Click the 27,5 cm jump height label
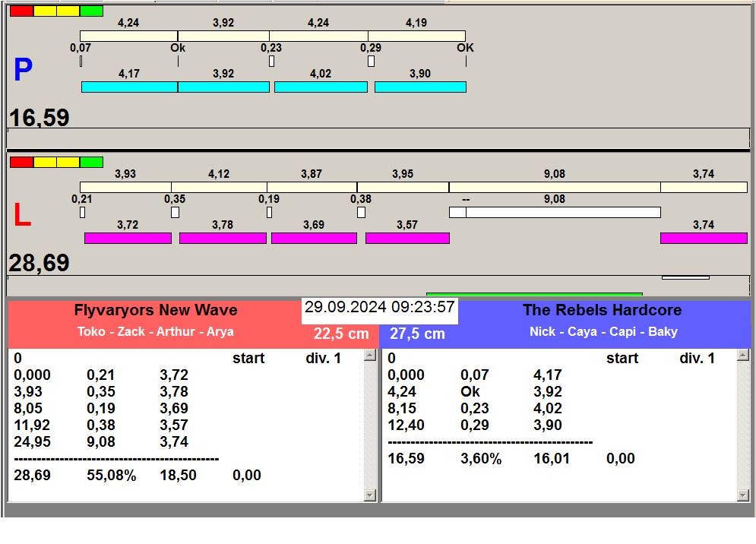The image size is (756, 544). (x=417, y=334)
